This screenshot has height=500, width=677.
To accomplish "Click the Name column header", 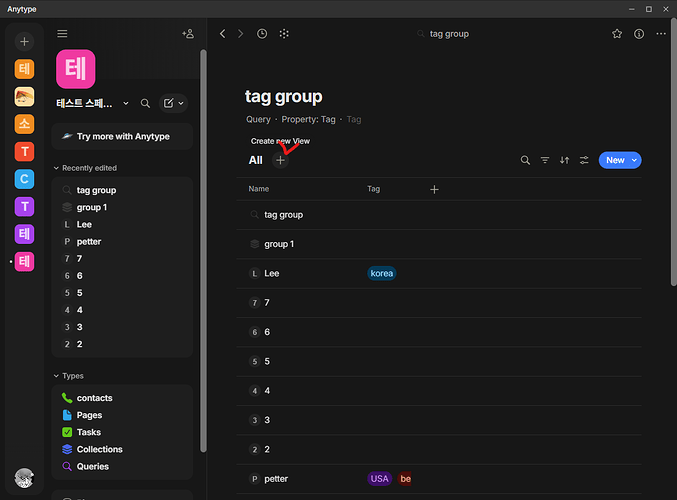I will pos(259,189).
